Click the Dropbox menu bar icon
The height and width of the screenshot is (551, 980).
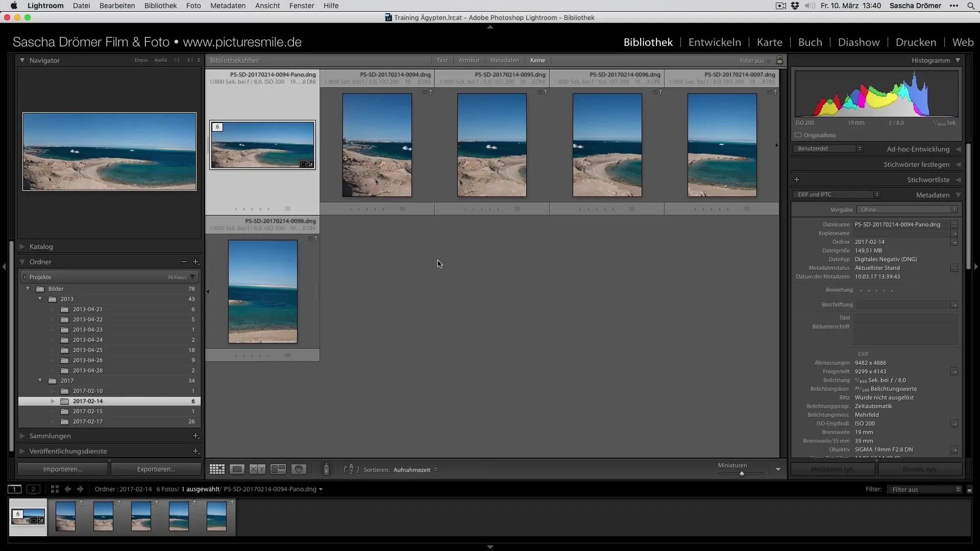coord(795,6)
